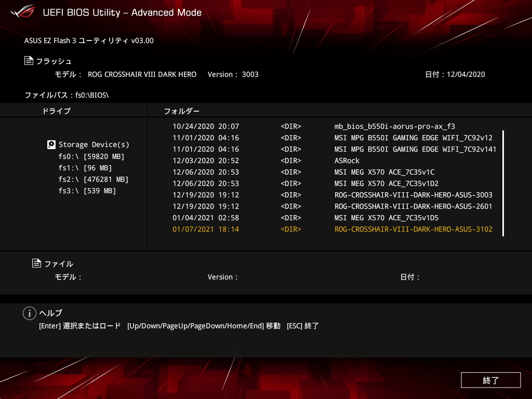The height and width of the screenshot is (399, 532).
Task: Select drive fs1:\ [96 MB]
Action: pyautogui.click(x=85, y=168)
